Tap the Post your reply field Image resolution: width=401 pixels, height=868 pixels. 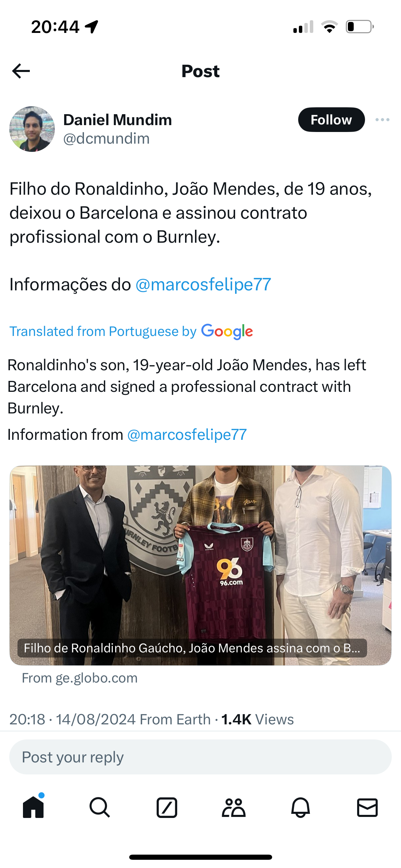[200, 757]
